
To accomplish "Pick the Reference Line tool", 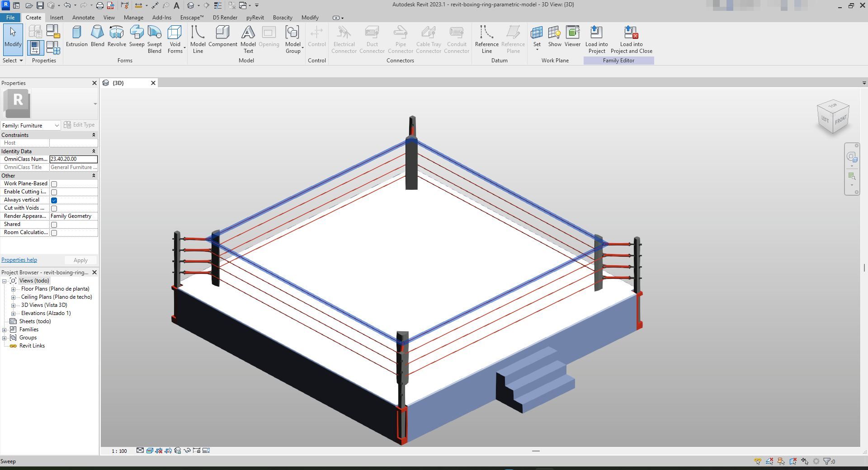I will click(486, 39).
